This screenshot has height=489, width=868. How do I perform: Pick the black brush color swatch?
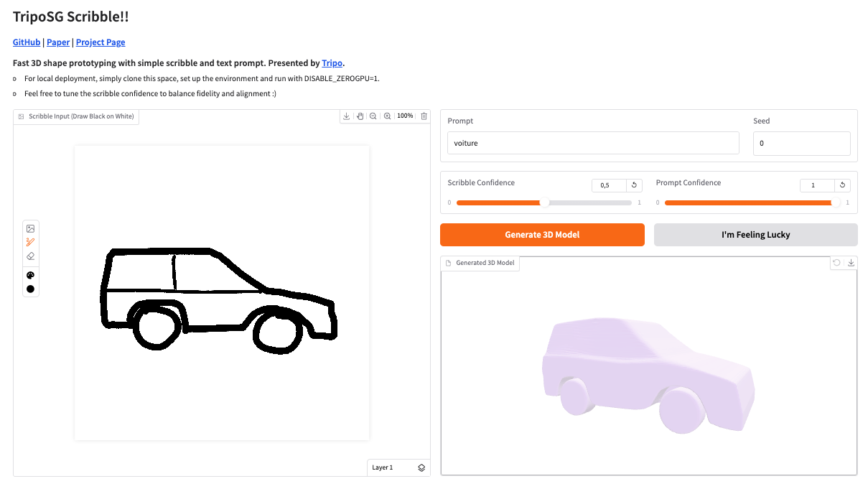click(x=30, y=289)
